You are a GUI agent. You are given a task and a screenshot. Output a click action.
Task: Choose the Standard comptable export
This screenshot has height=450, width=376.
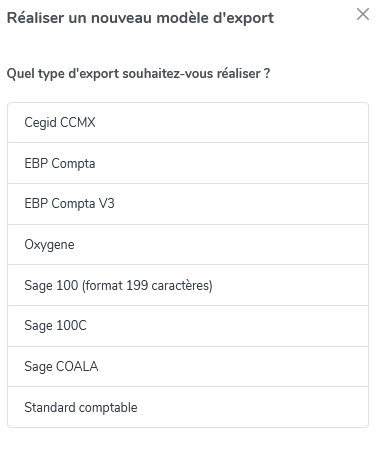pyautogui.click(x=188, y=407)
